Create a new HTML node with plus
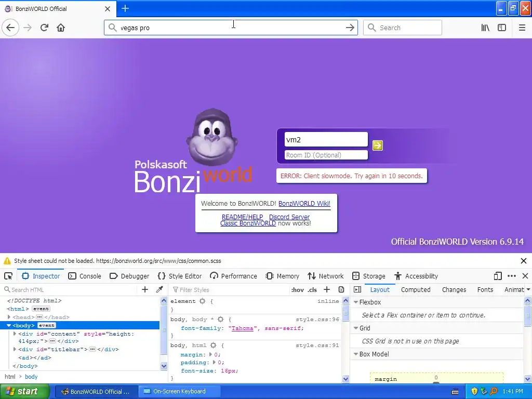 pyautogui.click(x=145, y=289)
